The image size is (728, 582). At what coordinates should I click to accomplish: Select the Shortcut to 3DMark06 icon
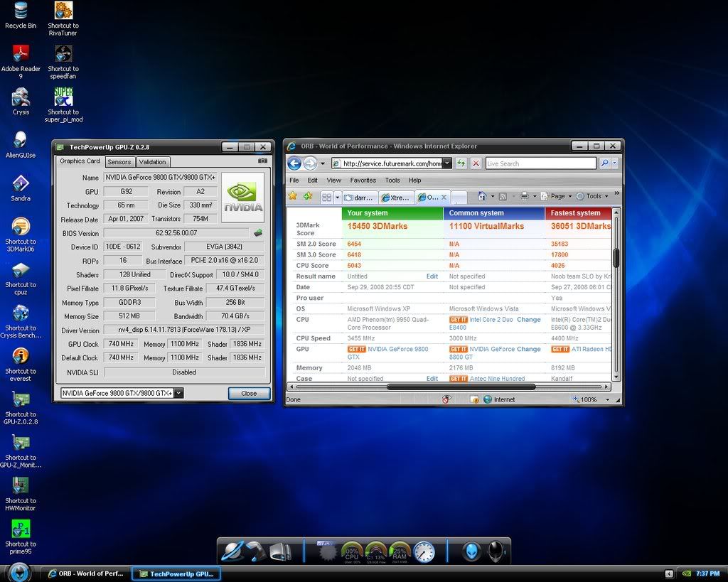coord(21,235)
